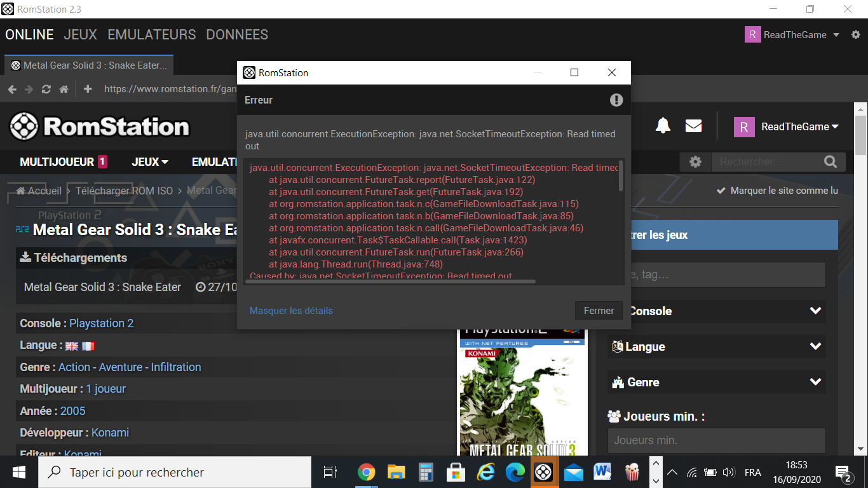Open Calculator from taskbar
Viewport: 868px width, 488px height.
click(x=426, y=472)
